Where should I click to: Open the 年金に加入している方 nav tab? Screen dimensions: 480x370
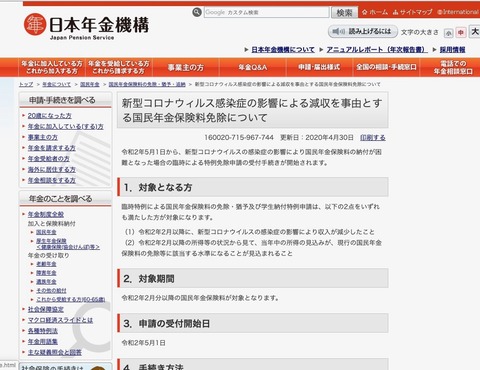[52, 67]
